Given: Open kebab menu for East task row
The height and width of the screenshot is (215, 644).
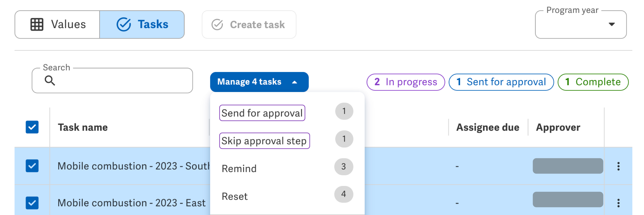Looking at the screenshot, I should click(618, 203).
